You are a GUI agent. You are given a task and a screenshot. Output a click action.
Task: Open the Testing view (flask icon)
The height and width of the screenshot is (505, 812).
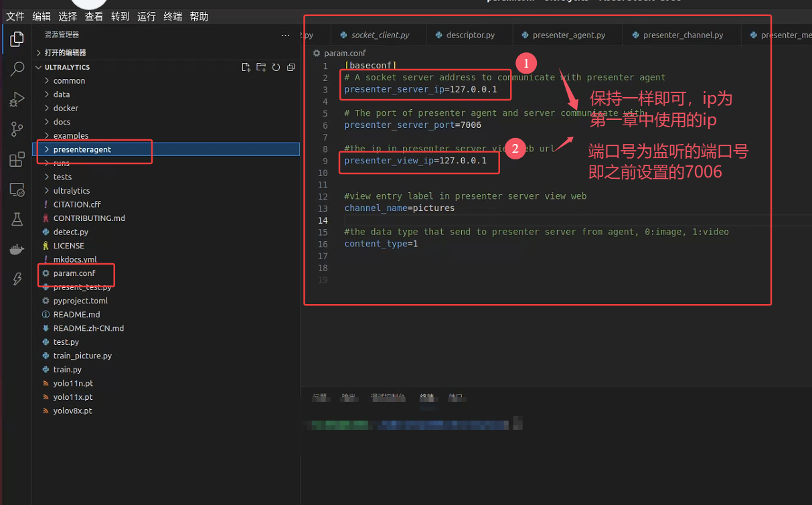pyautogui.click(x=17, y=219)
